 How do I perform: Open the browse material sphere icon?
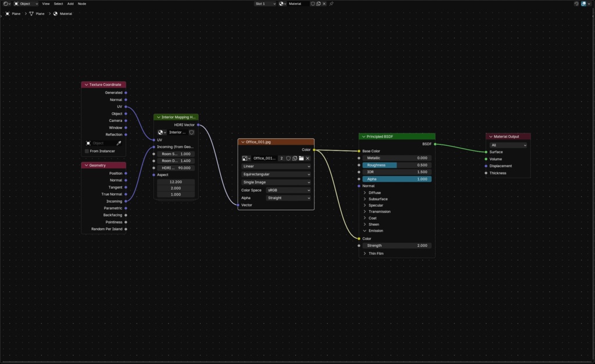coord(282,4)
